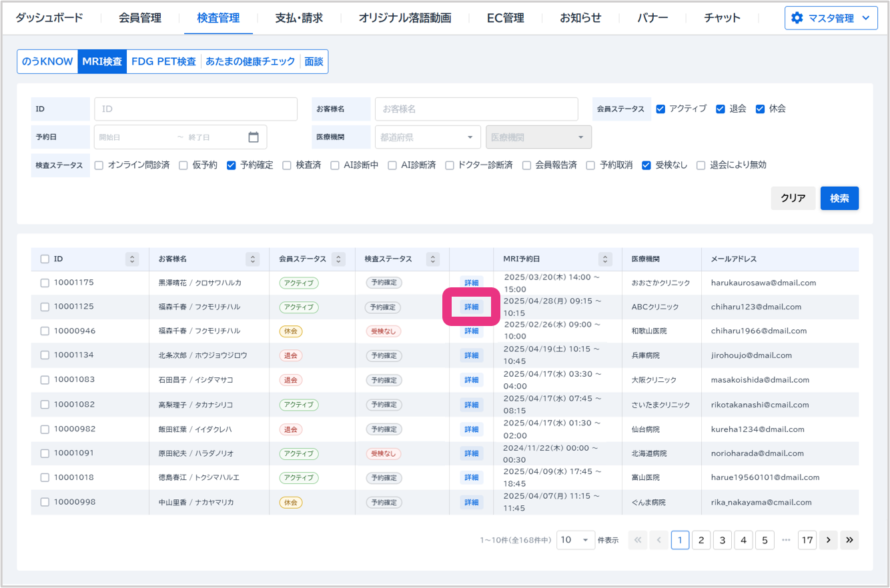Viewport: 890px width, 588px height.
Task: Click the calendar icon in 予約日 field
Action: [x=254, y=137]
